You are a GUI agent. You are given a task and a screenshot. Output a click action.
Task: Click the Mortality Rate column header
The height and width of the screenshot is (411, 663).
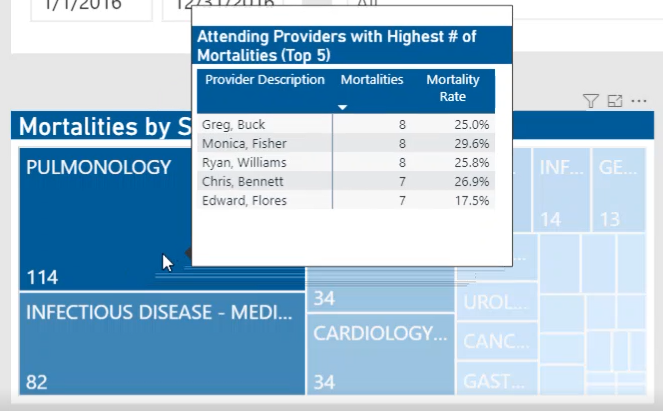click(x=452, y=88)
